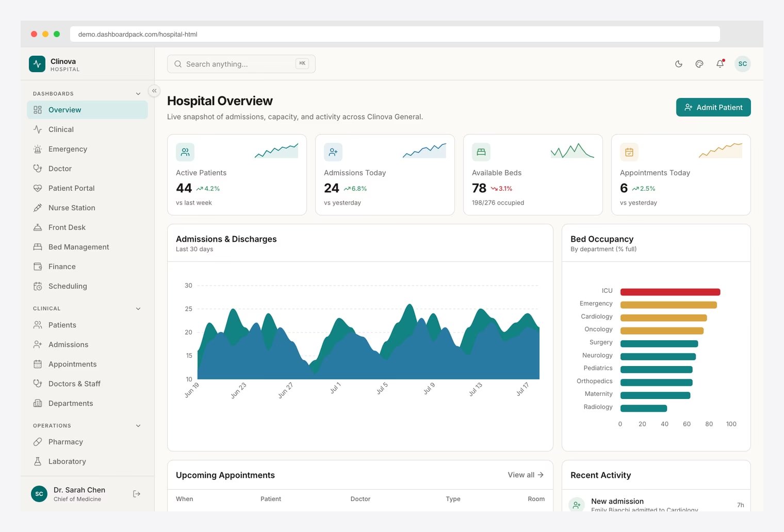The image size is (784, 532).
Task: Open the Patients list
Action: [87, 325]
